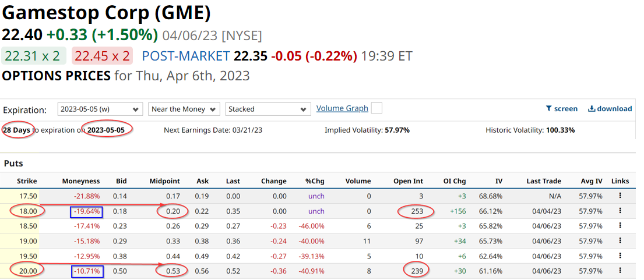The image size is (644, 280).
Task: Open links menu for 17.50 strike row
Action: (x=620, y=196)
